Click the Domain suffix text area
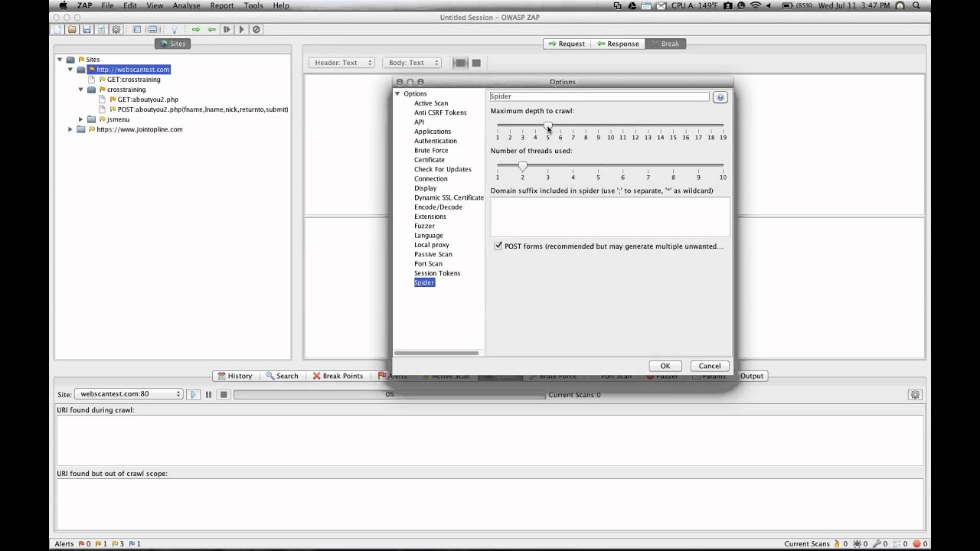 tap(610, 217)
